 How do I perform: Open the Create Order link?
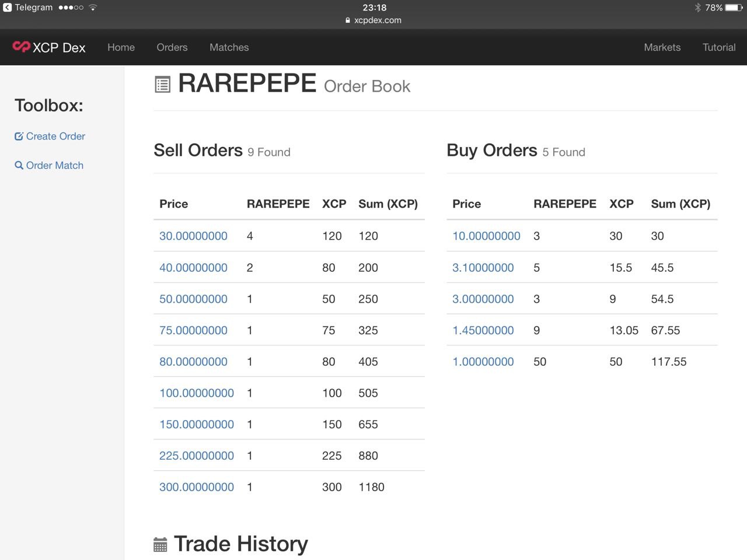[55, 136]
